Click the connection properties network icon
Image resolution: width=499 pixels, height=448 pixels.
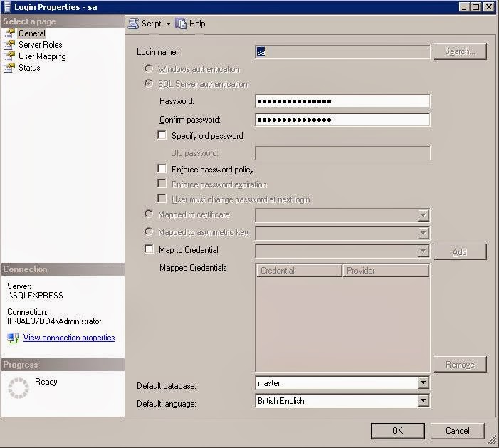tap(14, 338)
